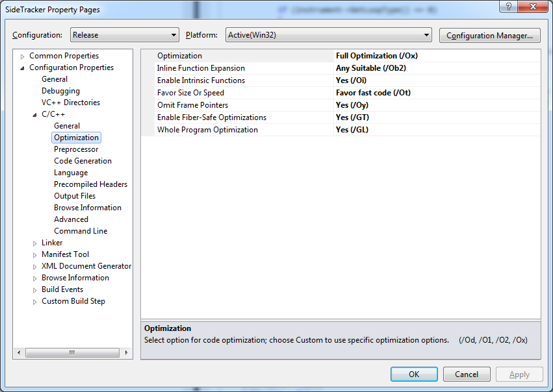Image resolution: width=553 pixels, height=392 pixels.
Task: Open the Configuration dropdown set to Release
Action: click(x=125, y=35)
